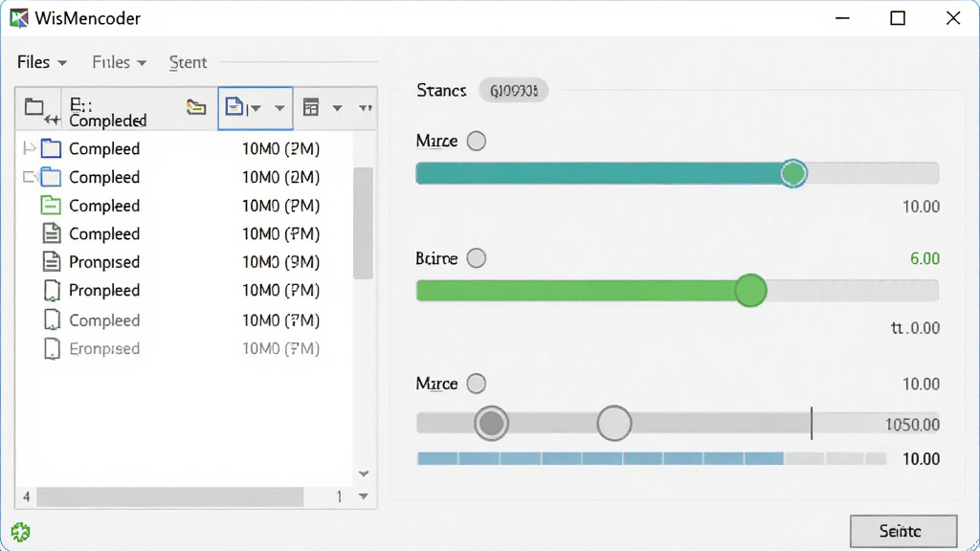Viewport: 980px width, 551px height.
Task: Click the 10M0 (9M) entry in the file list
Action: pyautogui.click(x=280, y=262)
